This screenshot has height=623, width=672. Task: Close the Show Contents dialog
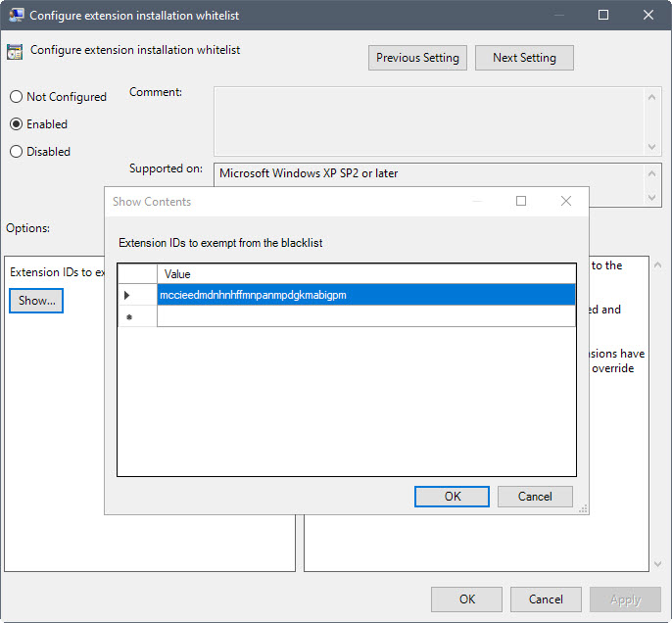click(566, 201)
